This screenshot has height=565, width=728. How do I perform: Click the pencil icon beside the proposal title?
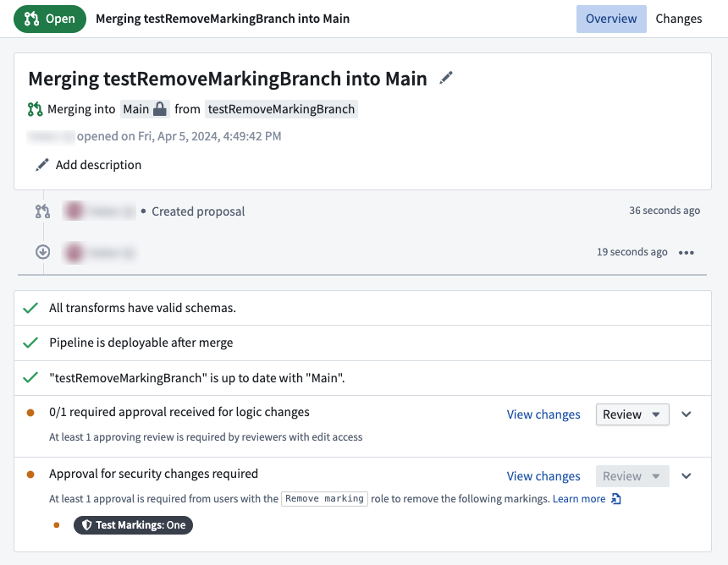(446, 78)
